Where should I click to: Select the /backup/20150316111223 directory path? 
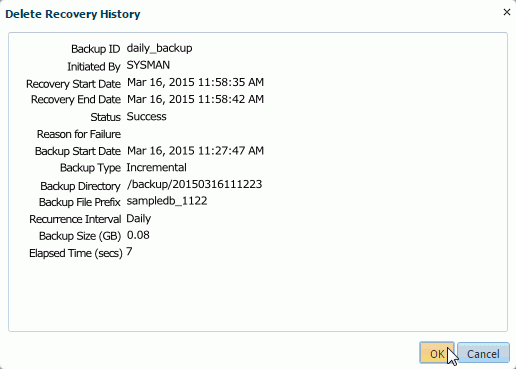pyautogui.click(x=194, y=184)
